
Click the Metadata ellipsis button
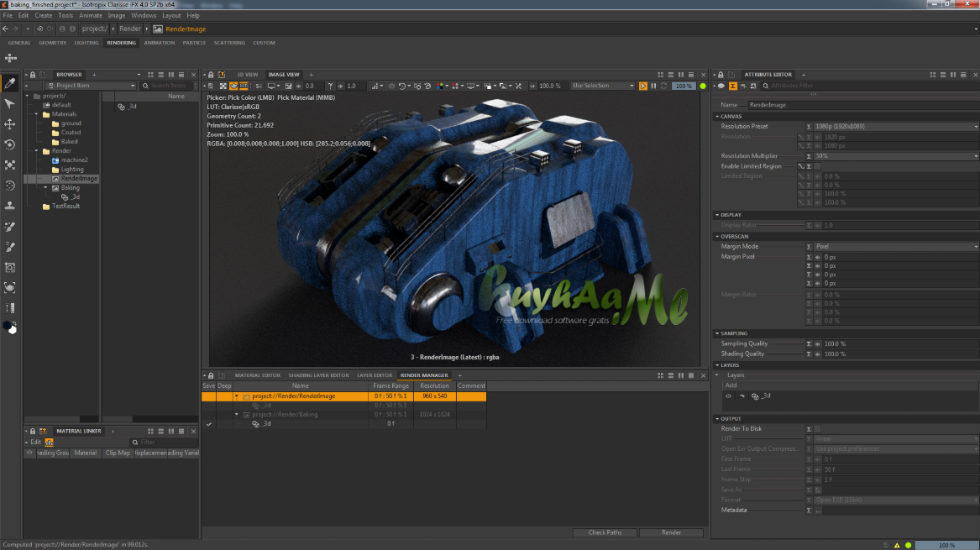(817, 510)
